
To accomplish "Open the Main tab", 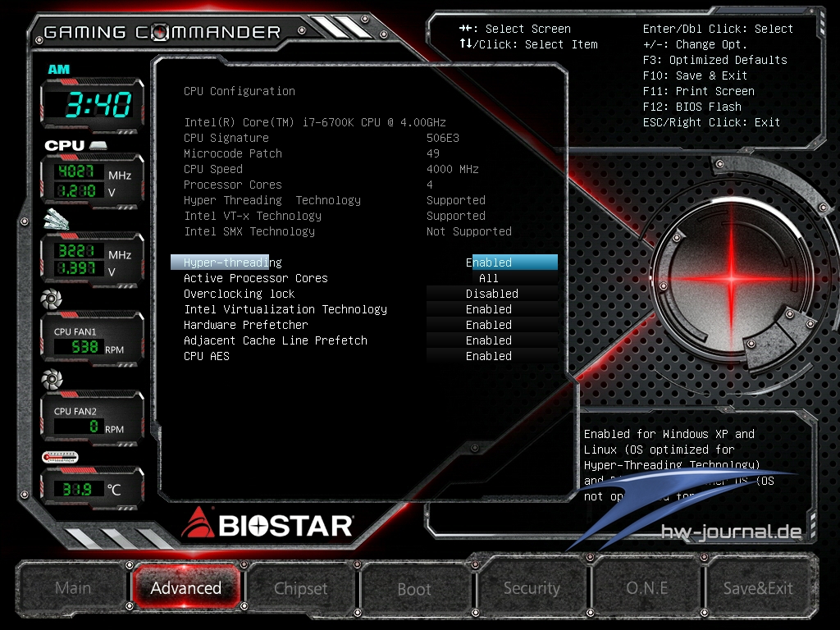I will coord(73,587).
